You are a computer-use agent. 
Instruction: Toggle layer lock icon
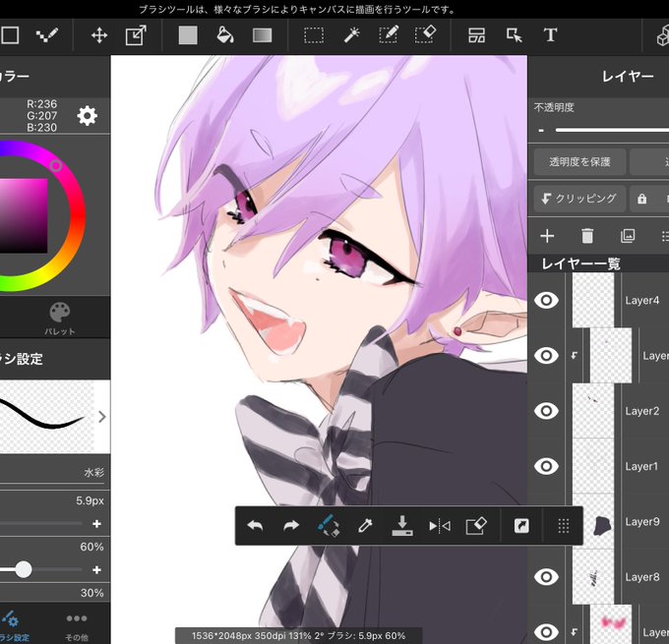pyautogui.click(x=641, y=199)
